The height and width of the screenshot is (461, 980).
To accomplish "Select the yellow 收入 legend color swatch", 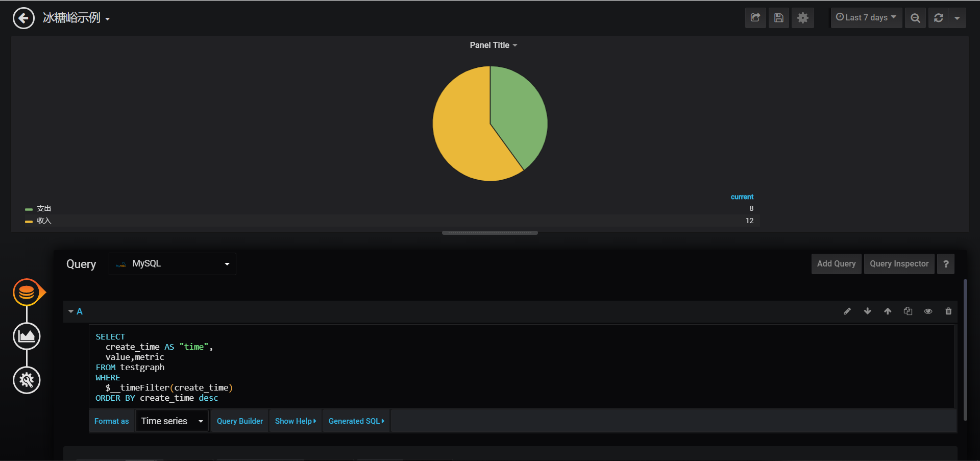I will click(28, 221).
